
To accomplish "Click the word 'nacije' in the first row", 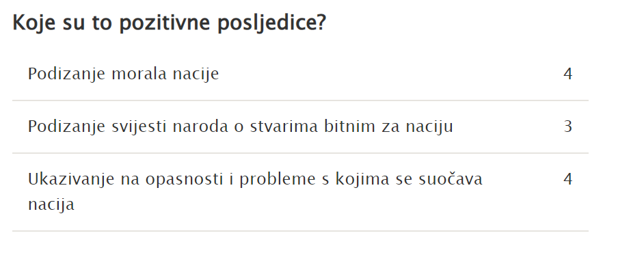I will click(x=196, y=75).
